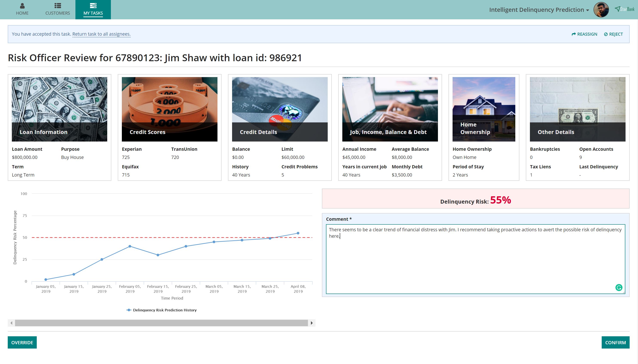Viewport: 638px width, 364px height.
Task: Click the user profile avatar
Action: tap(601, 10)
